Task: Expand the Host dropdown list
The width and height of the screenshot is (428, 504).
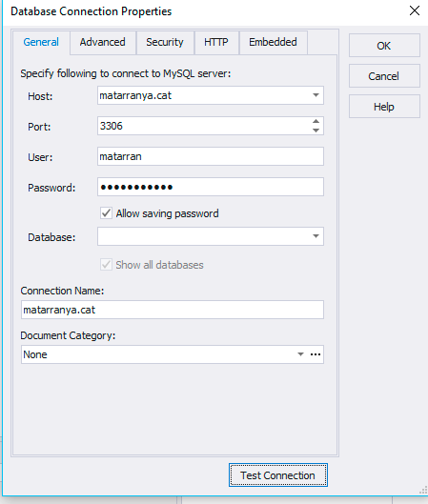Action: [x=316, y=95]
